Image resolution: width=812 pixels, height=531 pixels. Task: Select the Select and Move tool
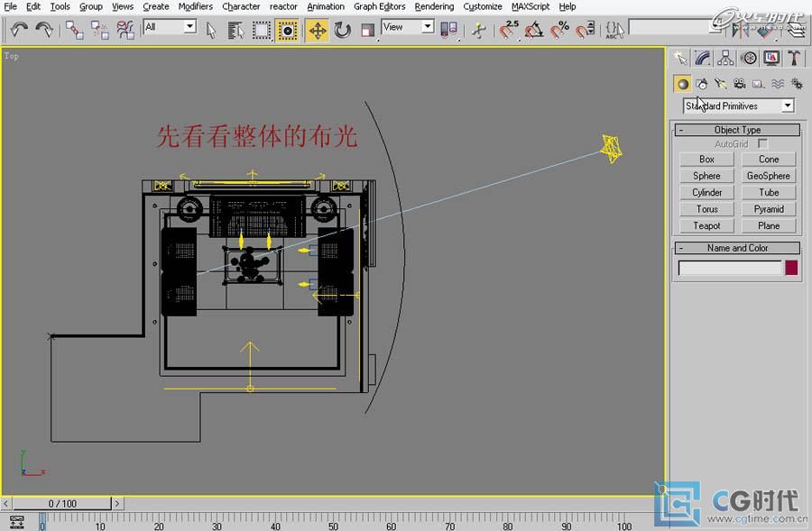pyautogui.click(x=318, y=30)
